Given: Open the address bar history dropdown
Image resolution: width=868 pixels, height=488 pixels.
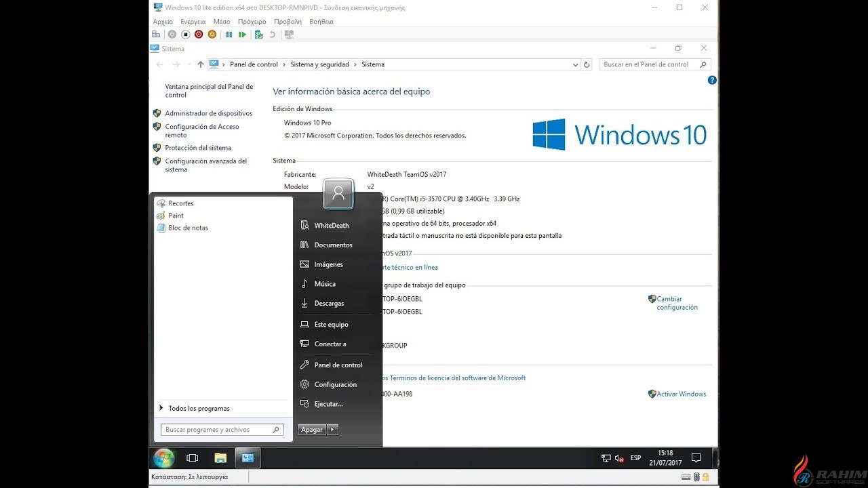Looking at the screenshot, I should (575, 65).
